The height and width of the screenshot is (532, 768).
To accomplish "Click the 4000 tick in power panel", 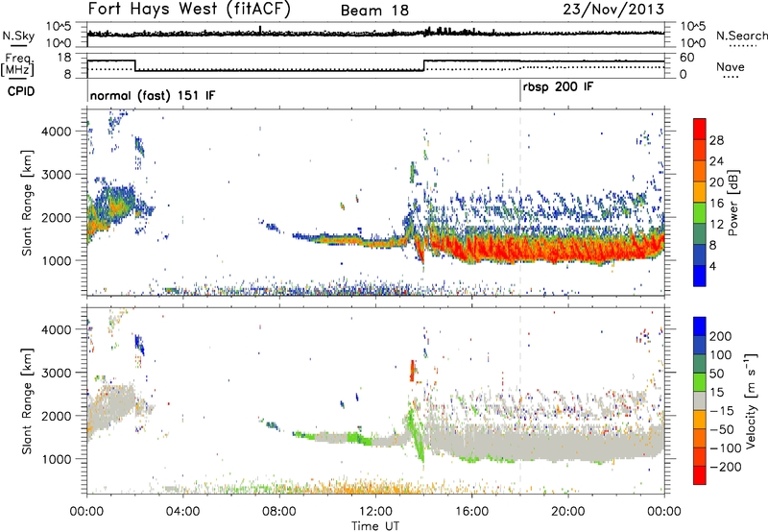I will [57, 132].
